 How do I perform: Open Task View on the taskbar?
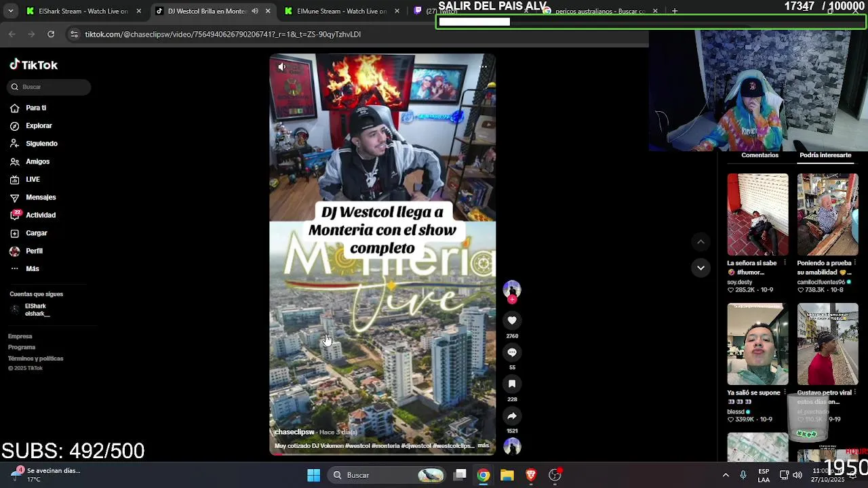point(460,475)
